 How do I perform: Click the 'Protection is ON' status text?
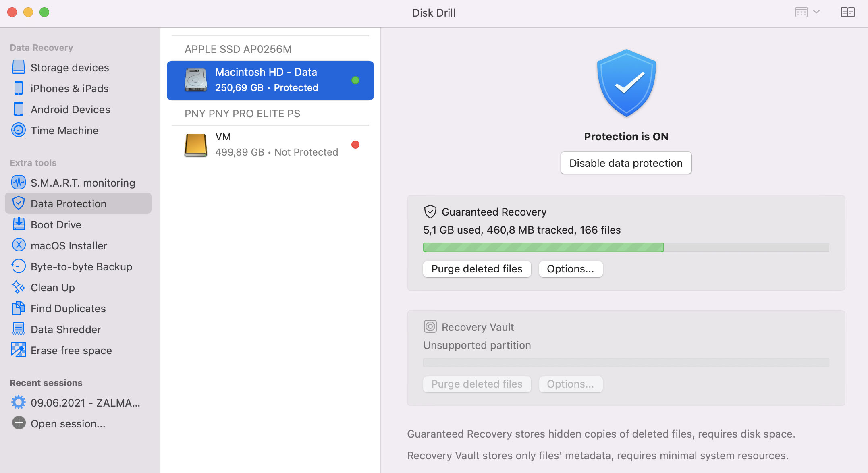pos(626,137)
